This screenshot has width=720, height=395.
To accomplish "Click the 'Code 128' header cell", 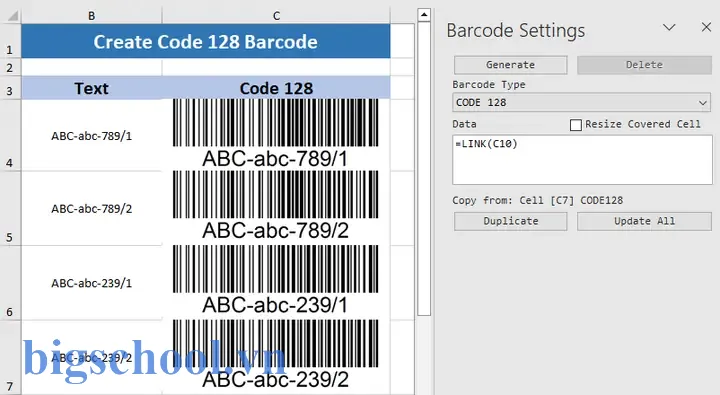I will pyautogui.click(x=276, y=88).
